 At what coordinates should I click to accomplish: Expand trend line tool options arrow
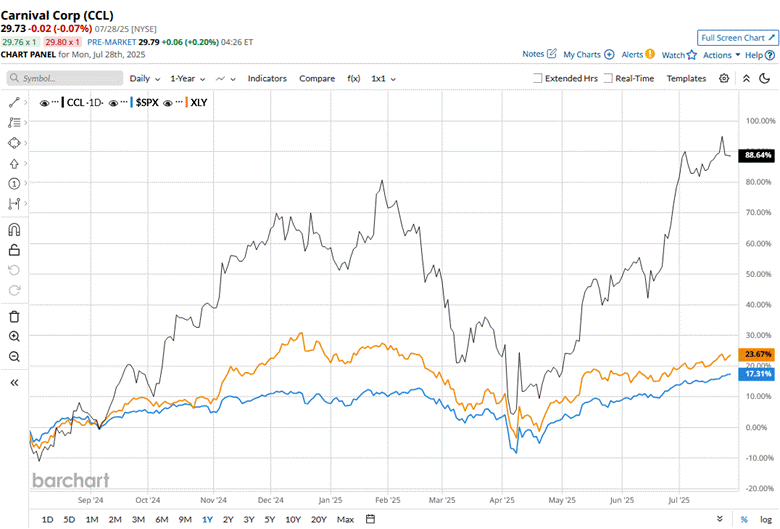point(25,103)
